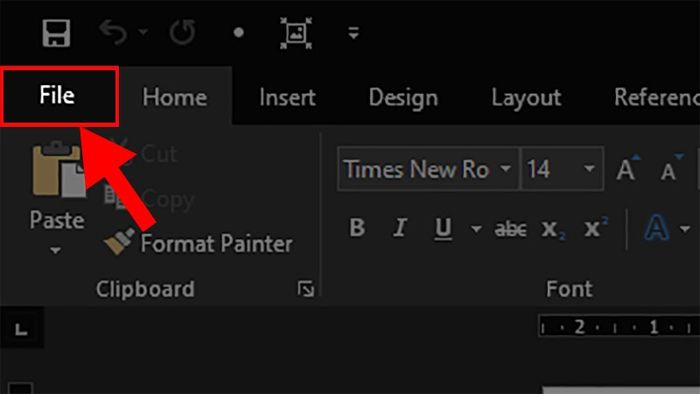The height and width of the screenshot is (394, 700).
Task: Toggle Strikethrough abc icon
Action: pos(510,229)
